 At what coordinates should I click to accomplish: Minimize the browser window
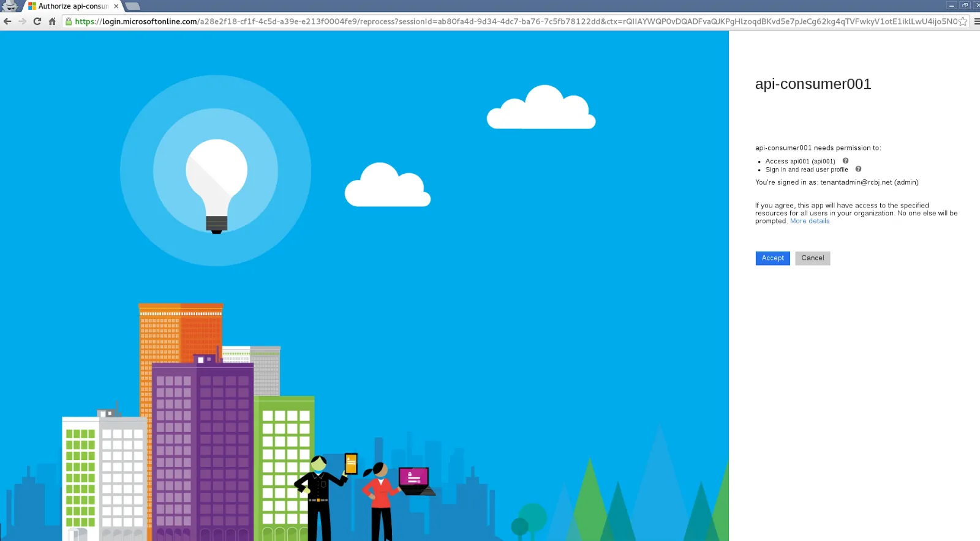(952, 6)
